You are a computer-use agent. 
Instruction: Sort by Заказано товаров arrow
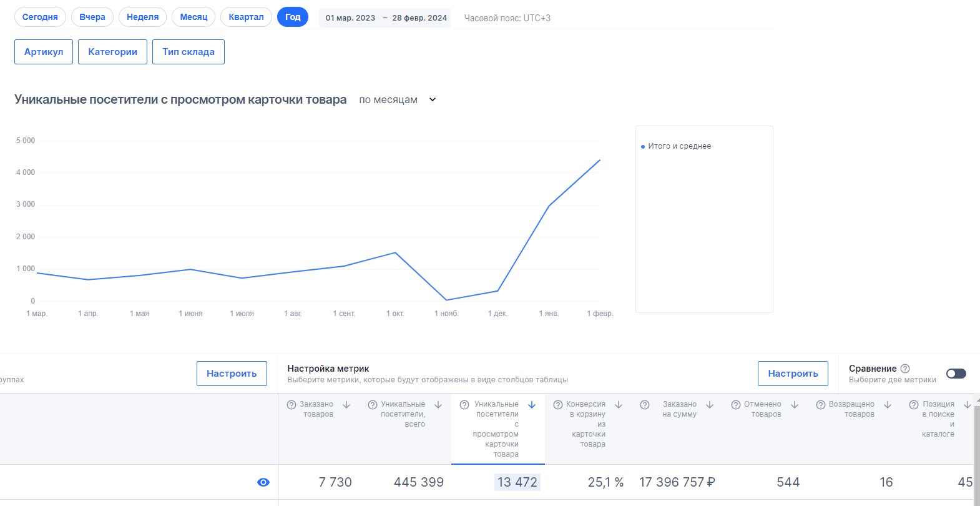(x=346, y=405)
